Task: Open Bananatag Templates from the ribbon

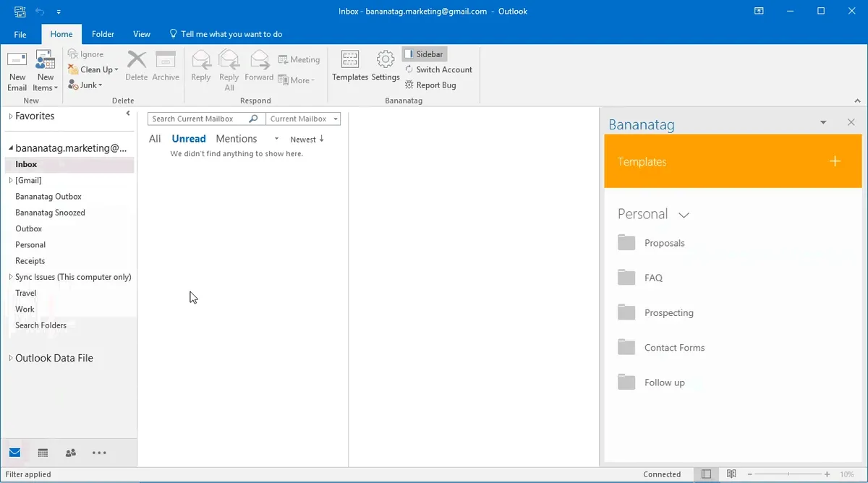Action: pos(350,66)
